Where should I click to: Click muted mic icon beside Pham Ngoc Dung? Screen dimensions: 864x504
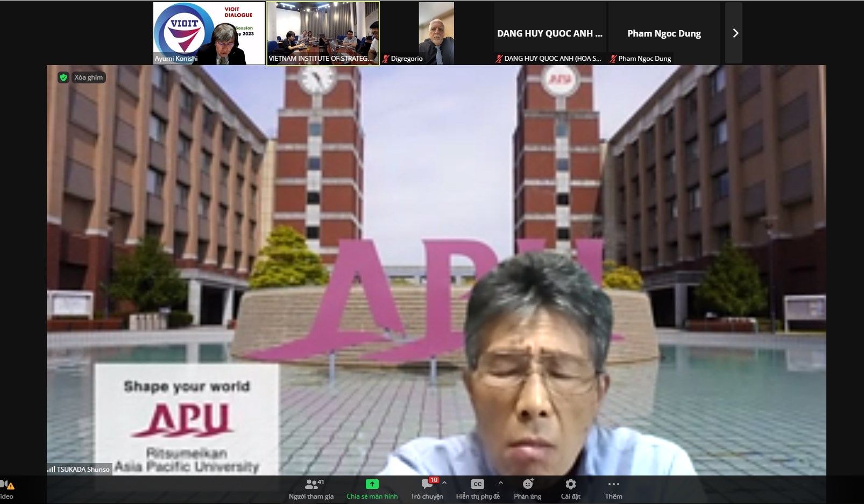click(613, 59)
